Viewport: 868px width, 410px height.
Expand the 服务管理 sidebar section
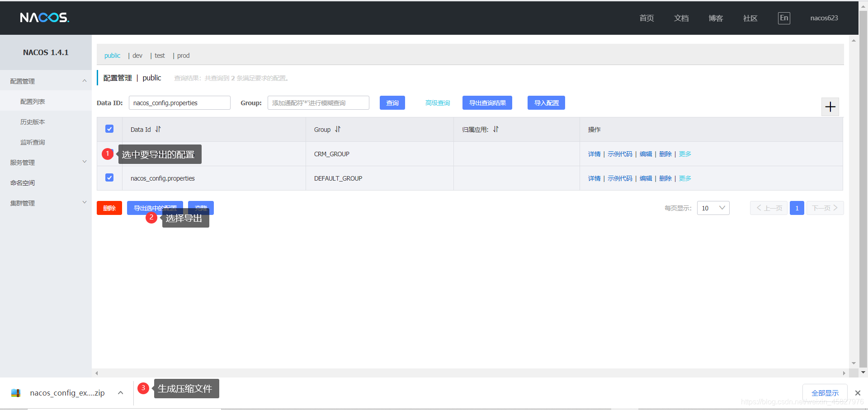pos(84,162)
